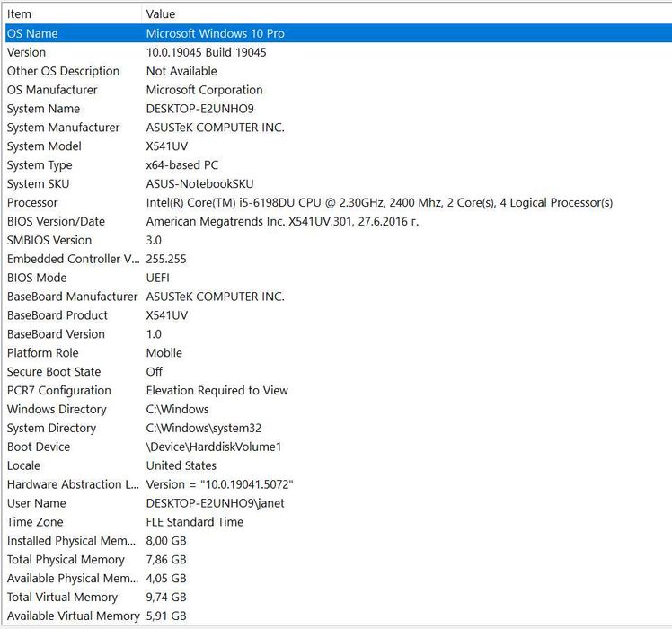
Task: Select the System Directory row
Action: point(339,429)
